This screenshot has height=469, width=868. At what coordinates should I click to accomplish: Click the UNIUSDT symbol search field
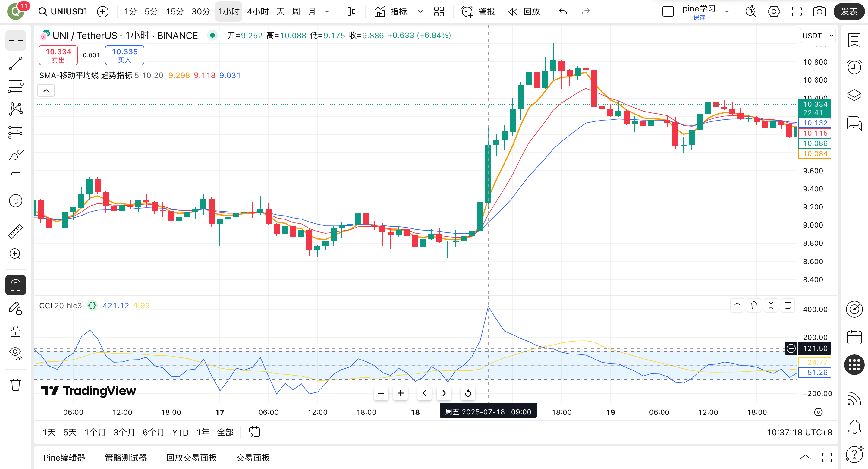[x=68, y=11]
